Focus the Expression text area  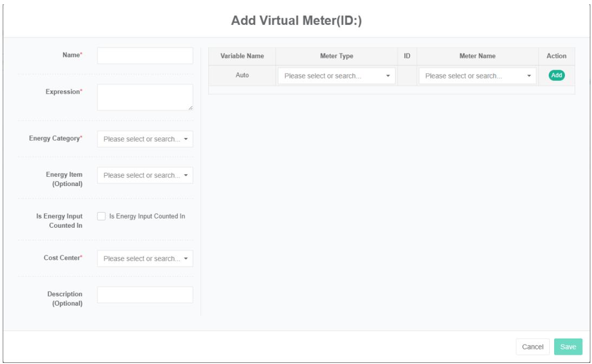tap(144, 97)
